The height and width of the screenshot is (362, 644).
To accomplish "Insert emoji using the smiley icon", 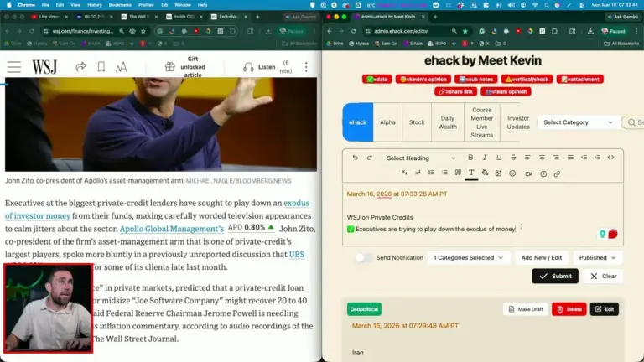I will click(x=512, y=173).
